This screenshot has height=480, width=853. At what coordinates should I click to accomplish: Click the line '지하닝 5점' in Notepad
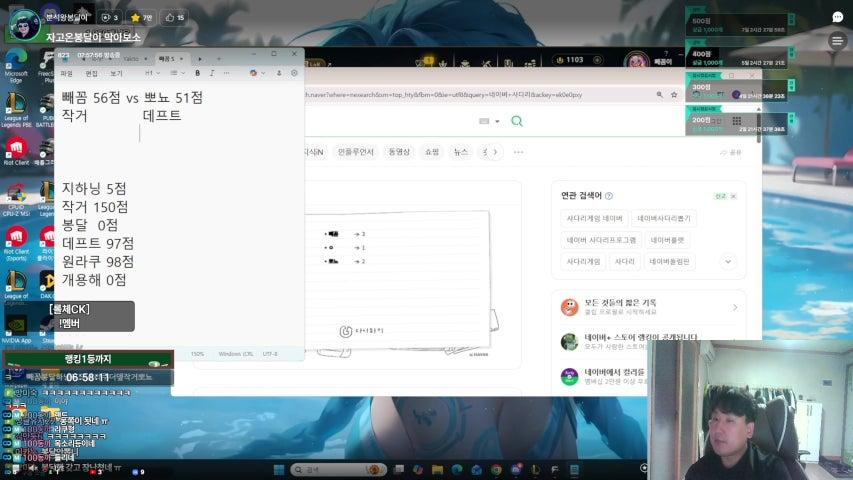pos(94,189)
